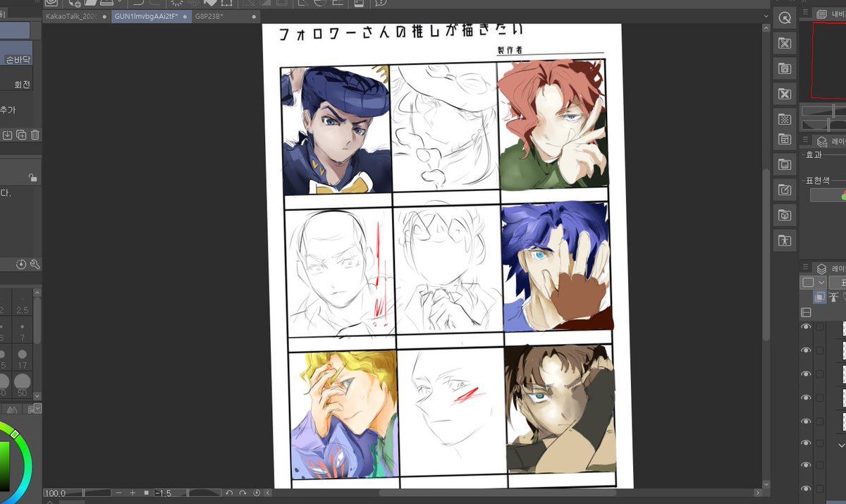The height and width of the screenshot is (504, 846).
Task: Click the Layer Property panel menu icon
Action: click(x=805, y=140)
